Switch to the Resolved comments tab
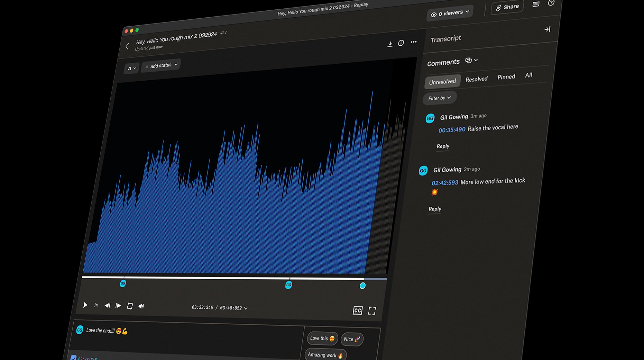The image size is (644, 360). pyautogui.click(x=477, y=79)
